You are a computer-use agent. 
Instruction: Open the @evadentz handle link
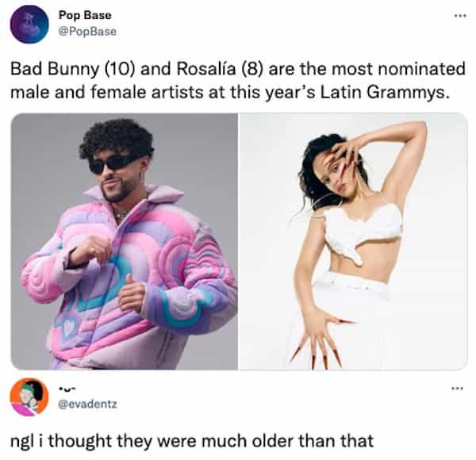87,404
